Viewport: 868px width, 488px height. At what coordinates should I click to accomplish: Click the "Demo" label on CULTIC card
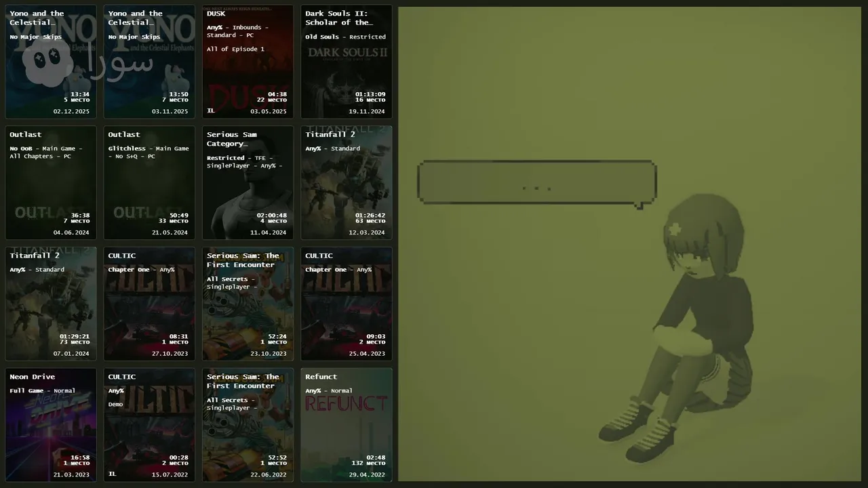pyautogui.click(x=116, y=404)
